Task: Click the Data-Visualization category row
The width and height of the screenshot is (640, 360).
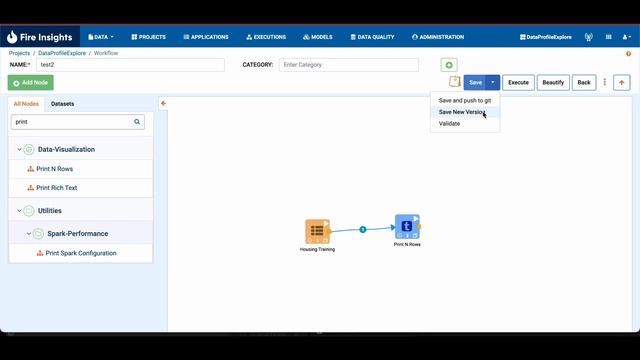Action: click(x=81, y=149)
